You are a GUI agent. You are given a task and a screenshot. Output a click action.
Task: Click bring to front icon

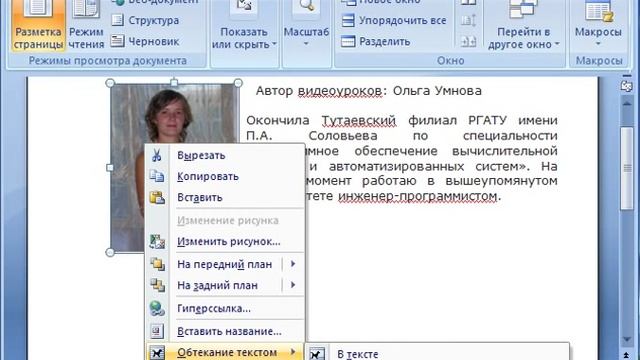pos(157,264)
